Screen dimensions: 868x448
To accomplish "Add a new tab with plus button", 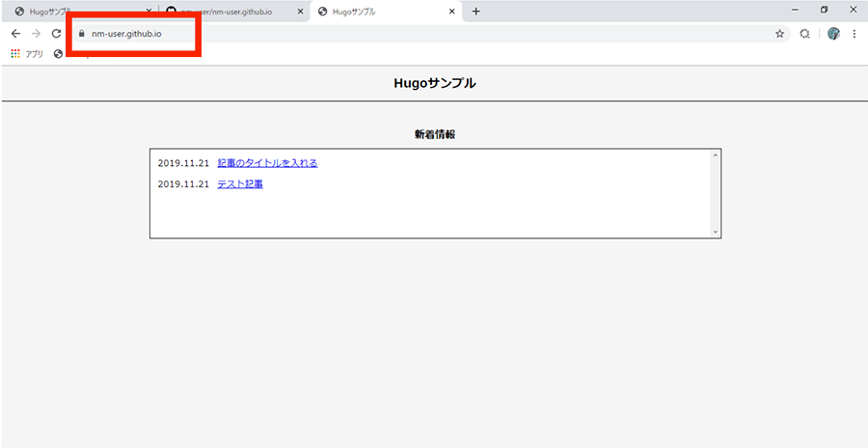I will point(476,11).
